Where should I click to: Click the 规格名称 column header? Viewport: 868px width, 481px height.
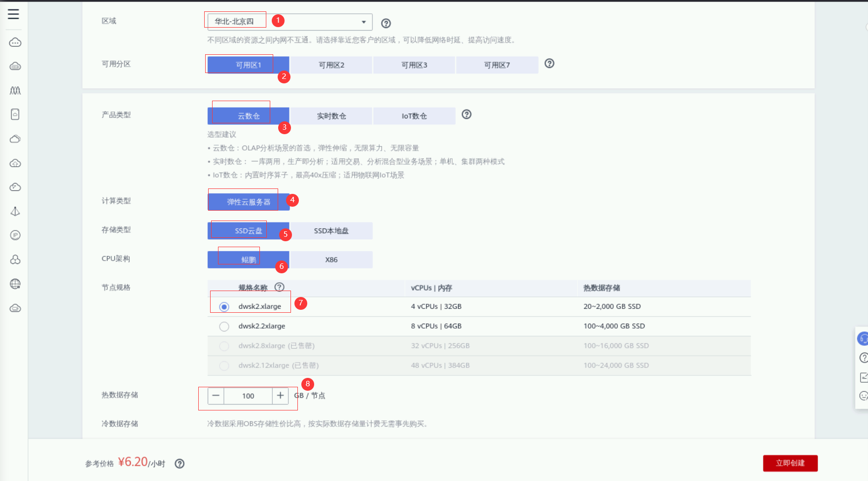coord(253,288)
